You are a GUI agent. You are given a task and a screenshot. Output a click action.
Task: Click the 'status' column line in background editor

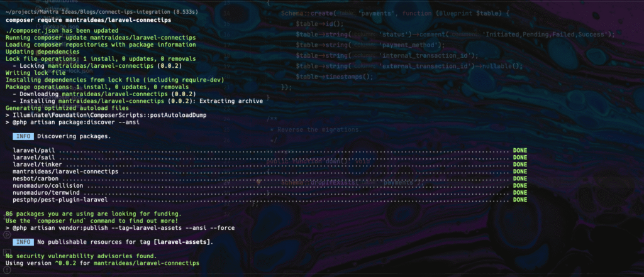coord(455,35)
